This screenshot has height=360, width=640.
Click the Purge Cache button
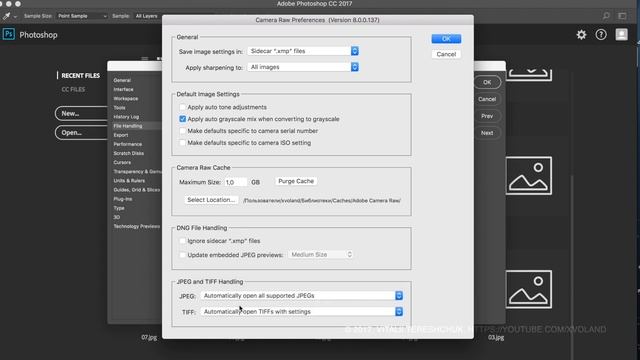(x=296, y=181)
